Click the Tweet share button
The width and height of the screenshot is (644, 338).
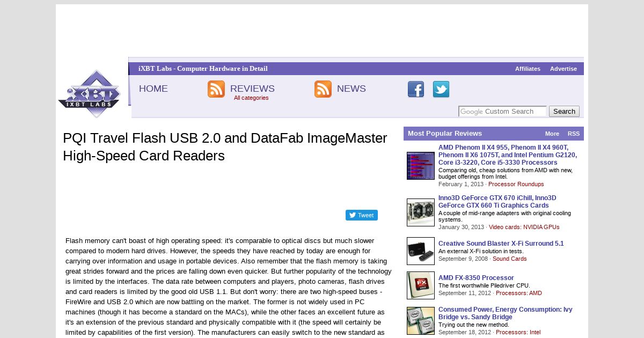[362, 215]
